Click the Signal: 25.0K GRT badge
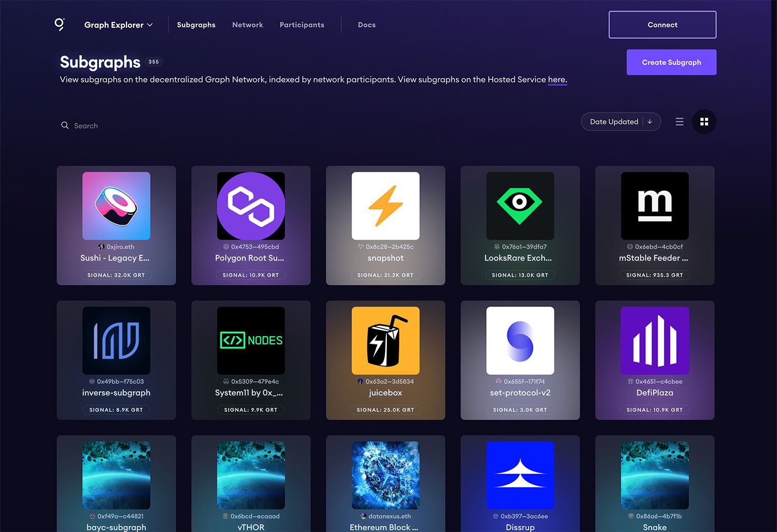Viewport: 777px width, 532px height. [x=385, y=410]
